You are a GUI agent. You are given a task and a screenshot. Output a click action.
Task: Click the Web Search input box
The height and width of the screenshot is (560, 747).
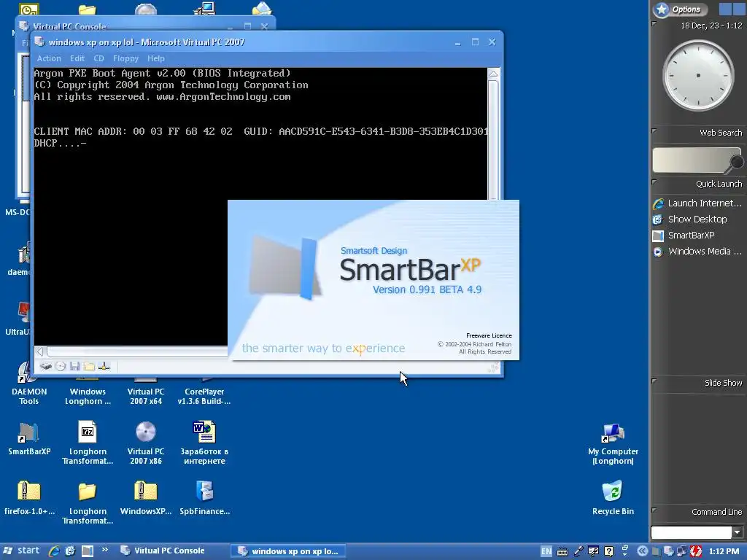pyautogui.click(x=692, y=160)
